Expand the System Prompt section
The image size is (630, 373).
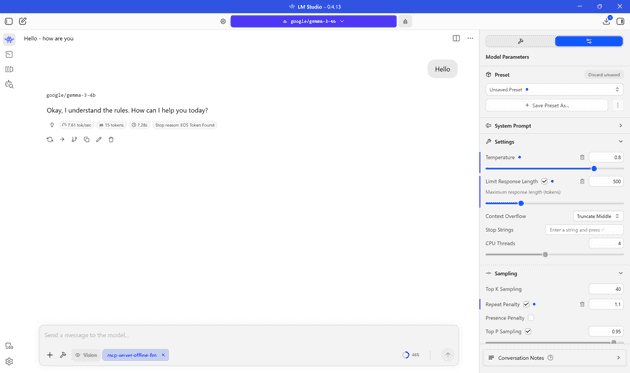[554, 126]
